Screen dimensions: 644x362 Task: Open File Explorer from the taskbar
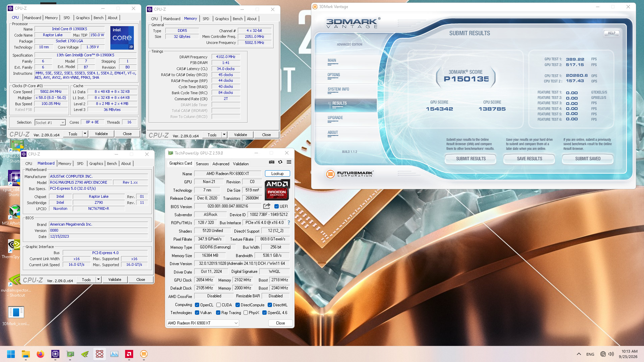click(26, 354)
